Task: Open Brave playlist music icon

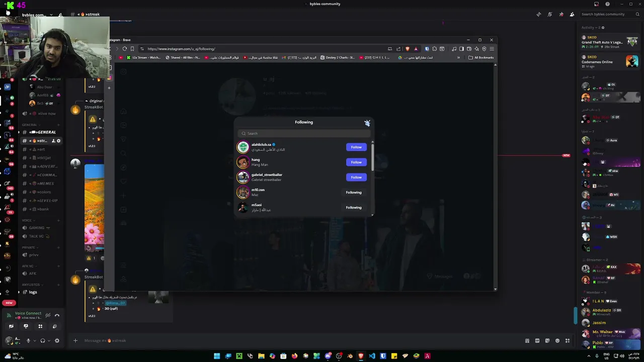Action: point(454,49)
